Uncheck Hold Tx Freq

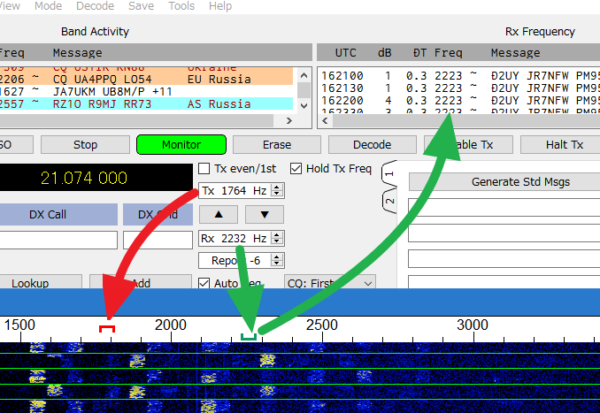(x=296, y=168)
